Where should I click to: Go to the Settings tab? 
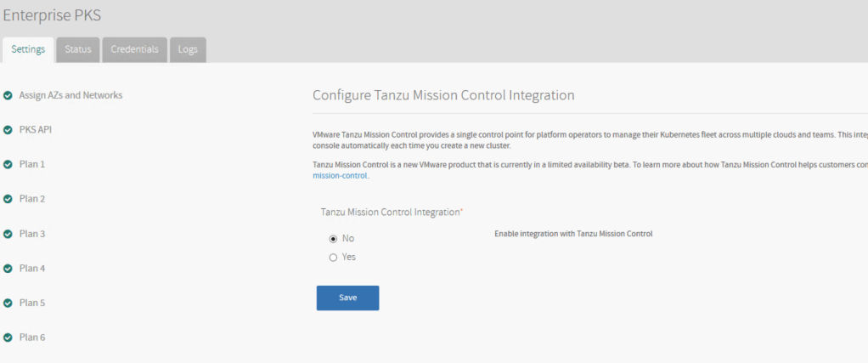point(28,49)
